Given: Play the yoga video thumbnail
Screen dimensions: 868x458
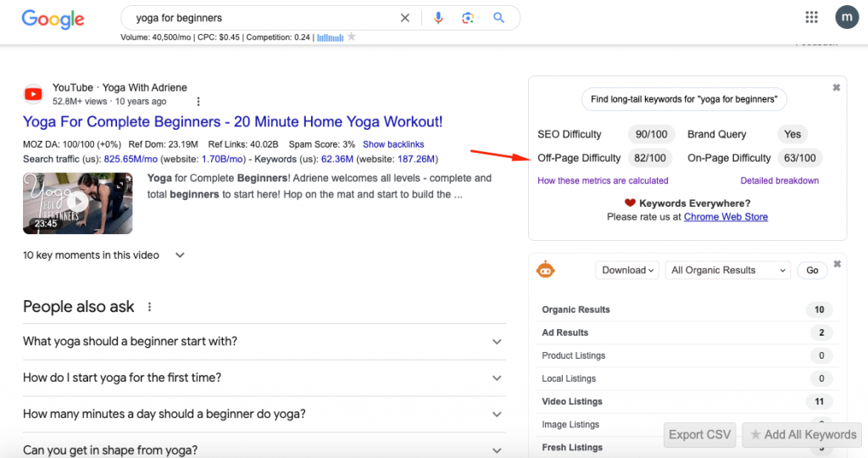Looking at the screenshot, I should [77, 204].
